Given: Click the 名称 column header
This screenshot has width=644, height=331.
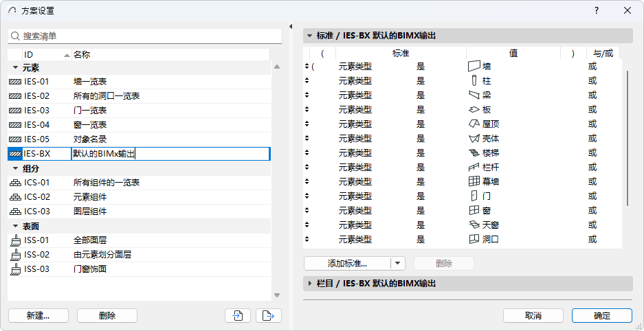Looking at the screenshot, I should coord(170,54).
